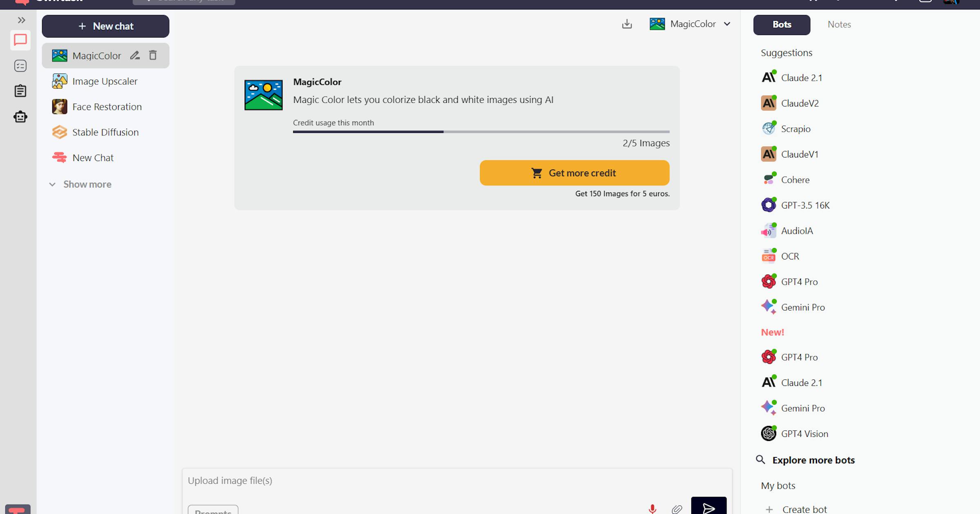Open the bots robot icon in left rail
Image resolution: width=980 pixels, height=514 pixels.
(20, 117)
